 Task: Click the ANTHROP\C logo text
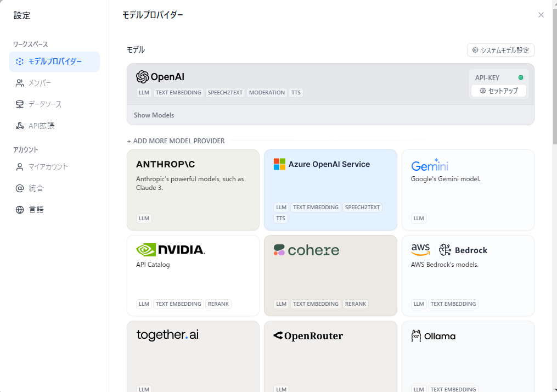(166, 164)
